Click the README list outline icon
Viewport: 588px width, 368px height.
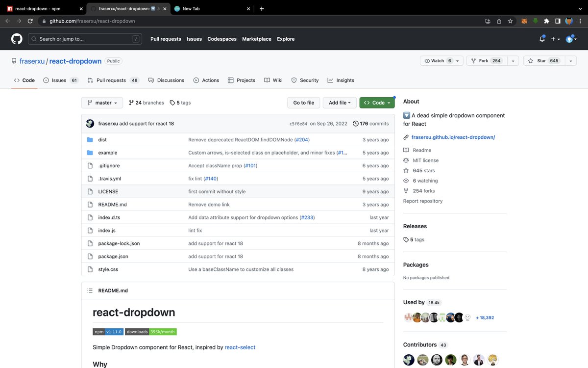tap(90, 290)
